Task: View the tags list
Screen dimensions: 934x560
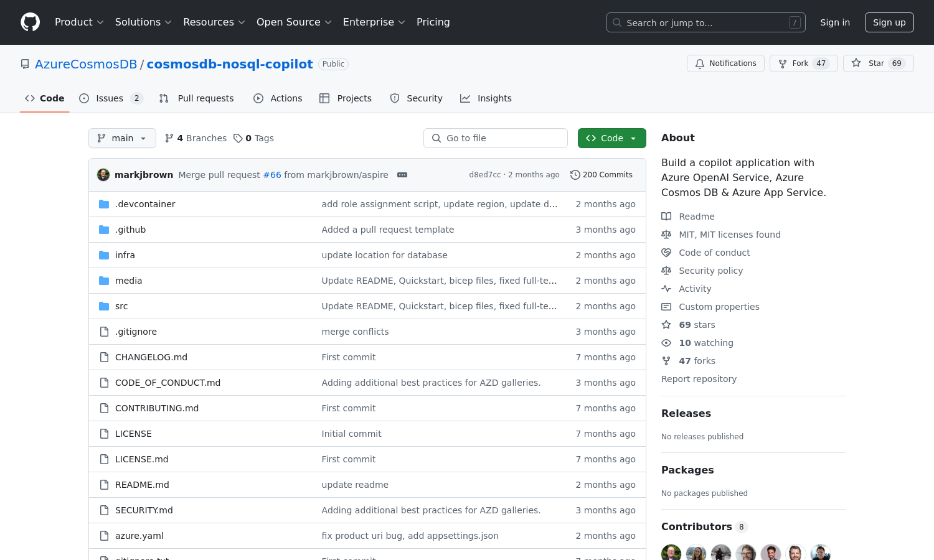Action: [x=254, y=138]
